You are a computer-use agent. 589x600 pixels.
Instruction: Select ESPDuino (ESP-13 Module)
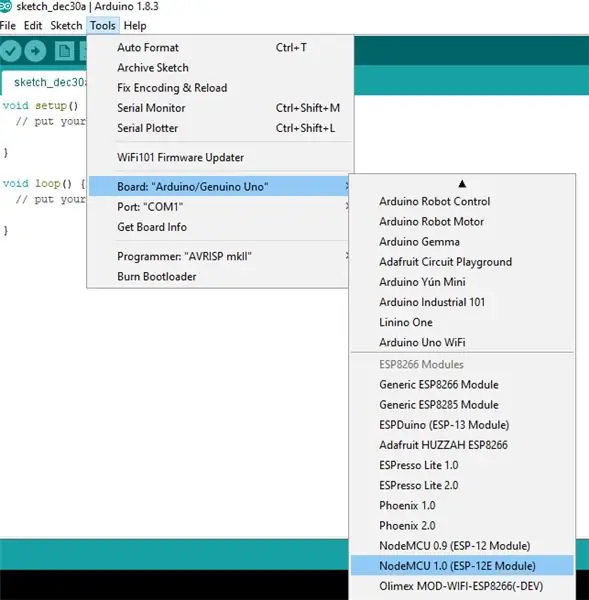click(462, 425)
